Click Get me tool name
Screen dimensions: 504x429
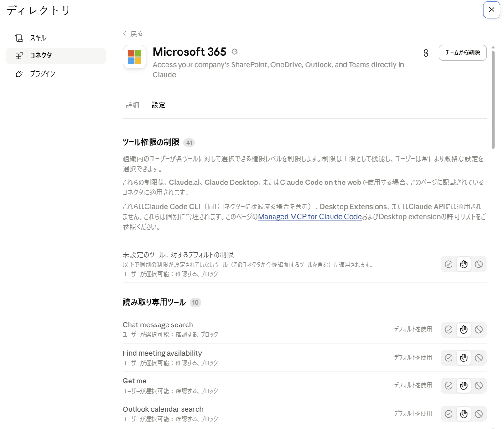[x=135, y=381]
